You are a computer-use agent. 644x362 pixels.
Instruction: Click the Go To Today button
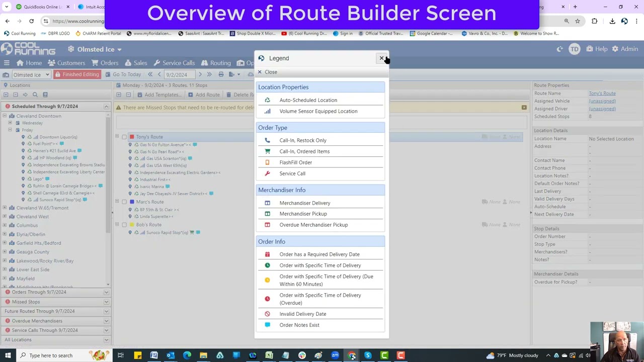[123, 74]
